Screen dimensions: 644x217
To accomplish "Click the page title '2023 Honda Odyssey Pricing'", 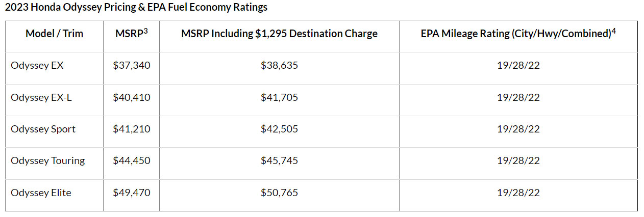I will [x=136, y=8].
